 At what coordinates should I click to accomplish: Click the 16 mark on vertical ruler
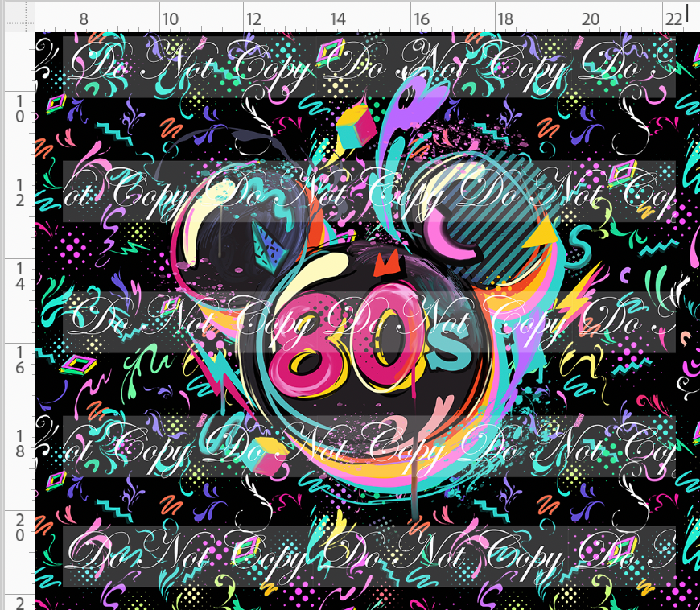click(x=19, y=361)
